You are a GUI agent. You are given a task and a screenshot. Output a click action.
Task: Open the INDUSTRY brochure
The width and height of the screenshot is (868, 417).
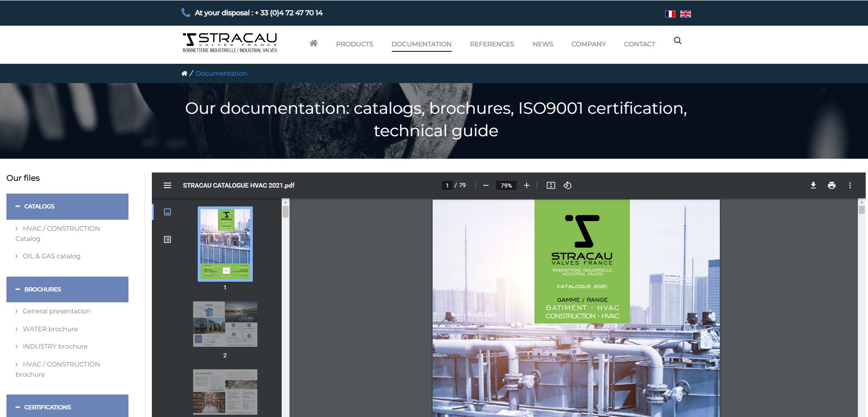(x=55, y=346)
